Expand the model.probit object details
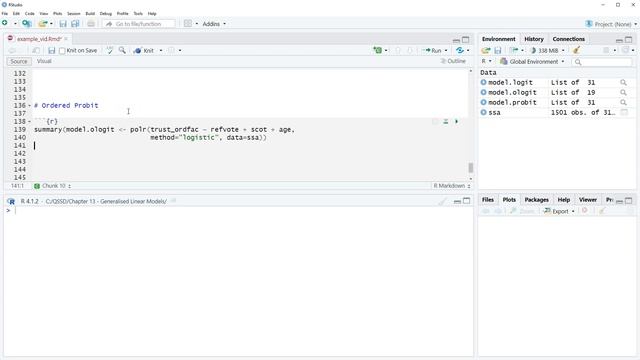This screenshot has height=360, width=640. 484,102
